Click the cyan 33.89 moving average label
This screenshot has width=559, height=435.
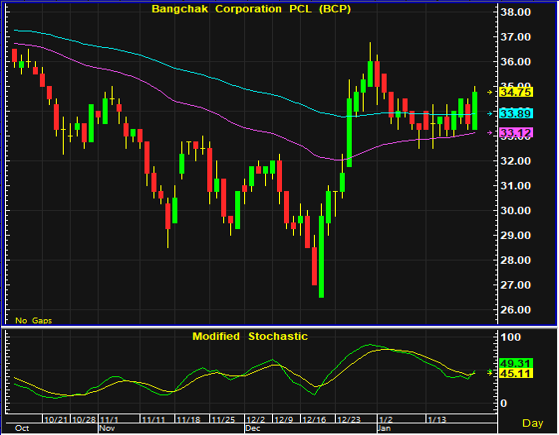tap(516, 114)
